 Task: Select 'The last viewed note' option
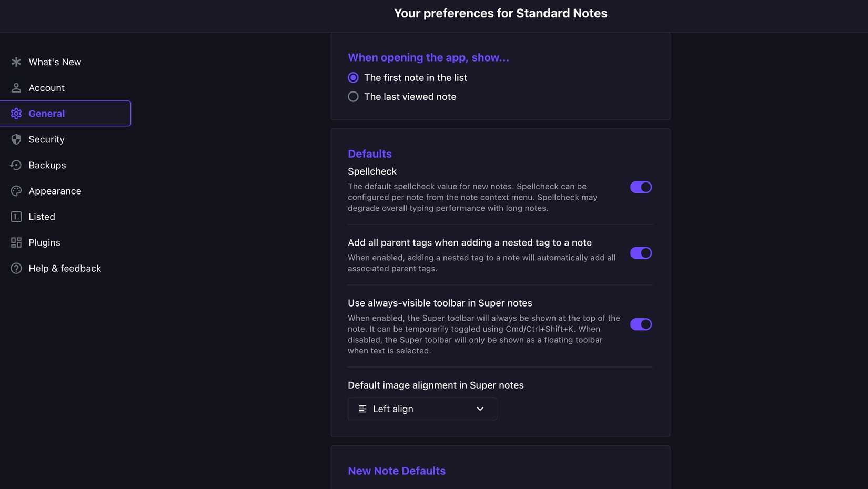click(x=353, y=97)
